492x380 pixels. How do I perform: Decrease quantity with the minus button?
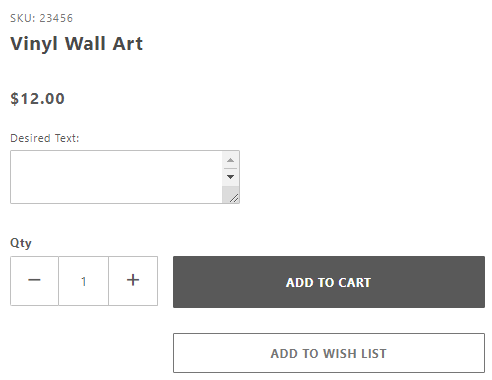[x=34, y=281]
